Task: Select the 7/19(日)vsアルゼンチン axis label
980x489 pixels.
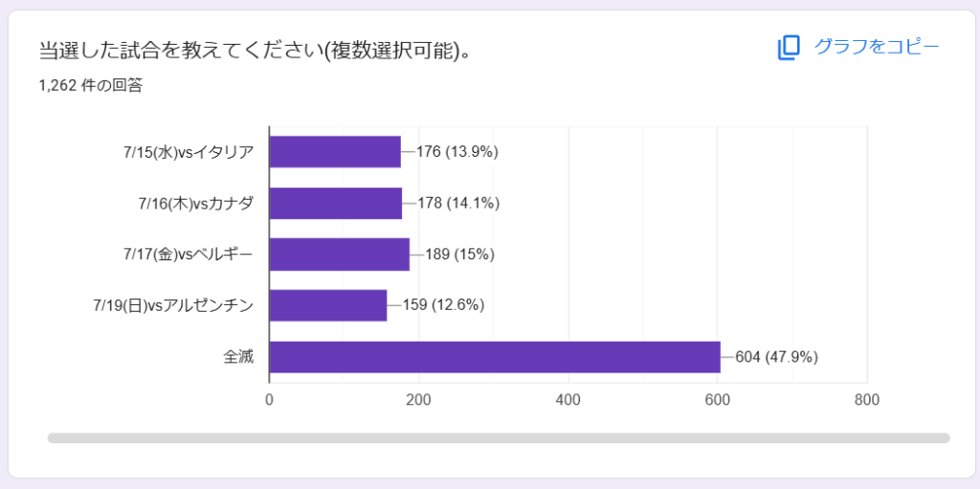Action: [x=173, y=305]
